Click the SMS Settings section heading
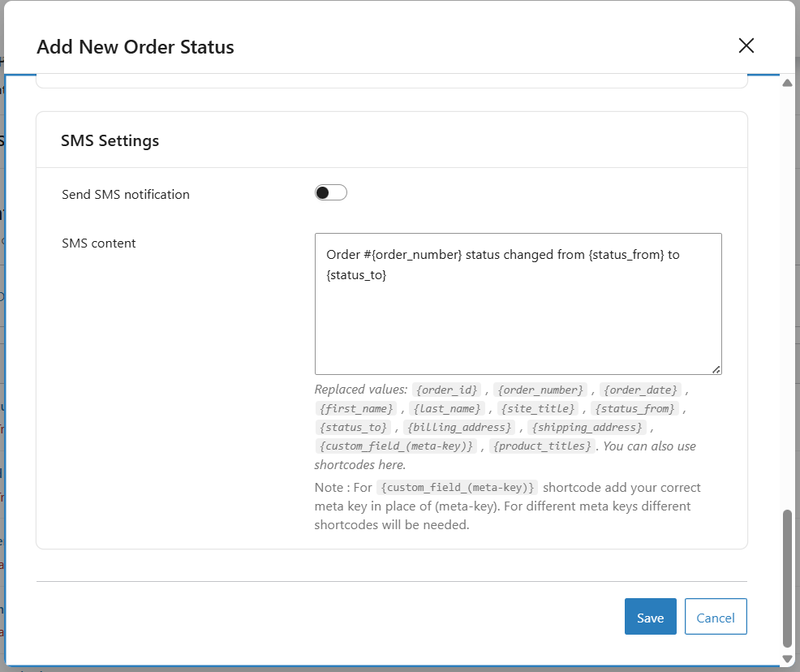This screenshot has width=800, height=672. (x=110, y=140)
